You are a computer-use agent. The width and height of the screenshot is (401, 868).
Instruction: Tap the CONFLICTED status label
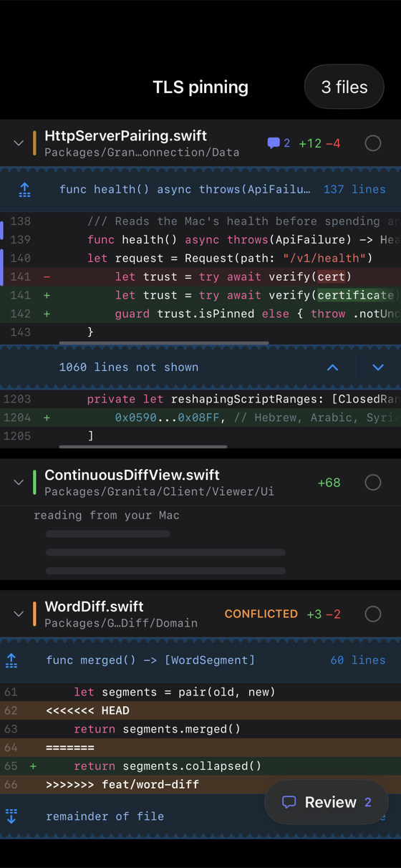[x=261, y=614]
